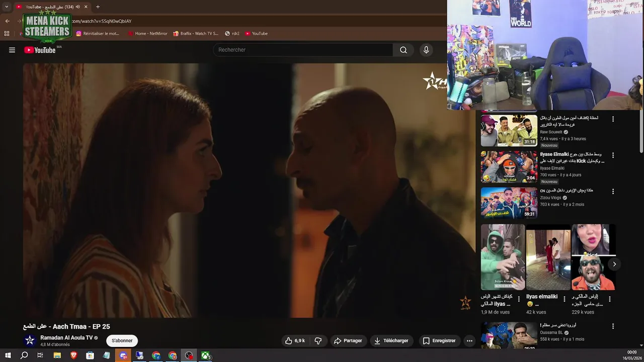Image resolution: width=644 pixels, height=362 pixels.
Task: Open the browser apps grid icon
Action: click(7, 34)
